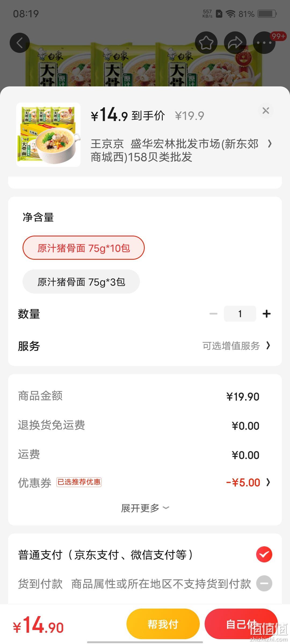
Task: Expand 展开更多 price details
Action: coord(145,508)
